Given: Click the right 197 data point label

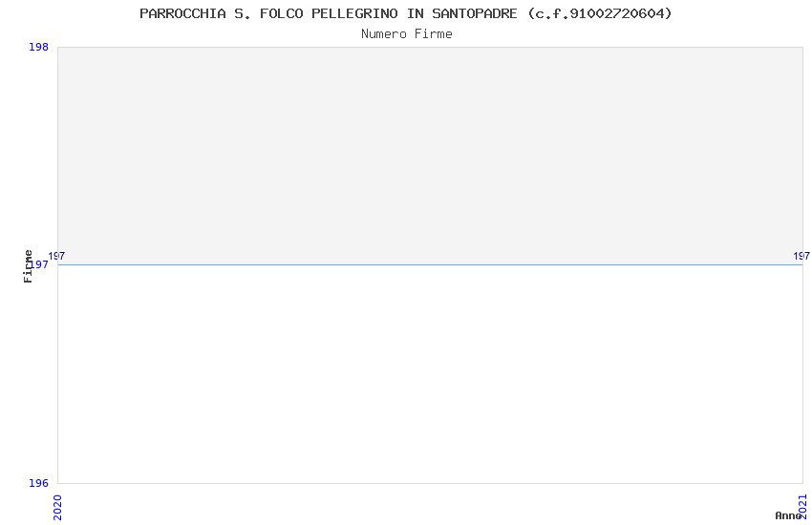Looking at the screenshot, I should pyautogui.click(x=801, y=256).
